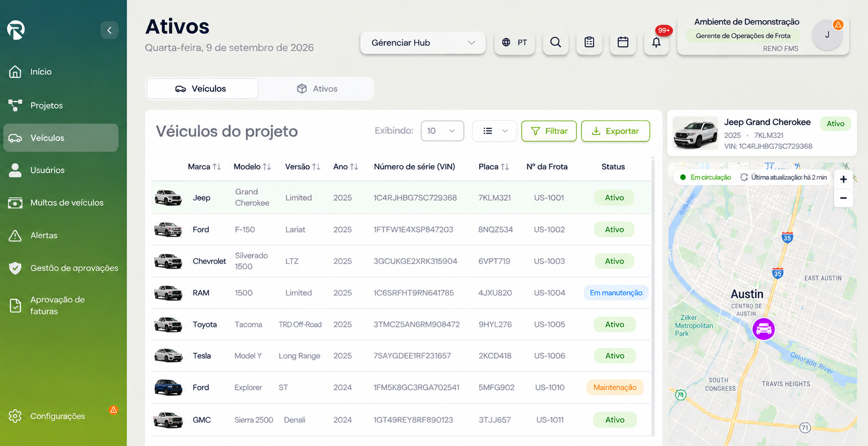
Task: Sort table by Modelo column arrows
Action: coord(267,167)
